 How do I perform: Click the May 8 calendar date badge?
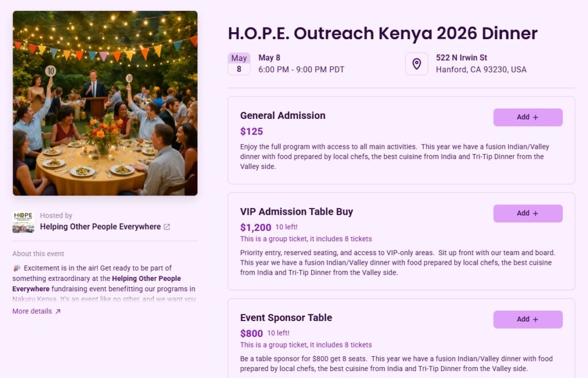point(239,64)
